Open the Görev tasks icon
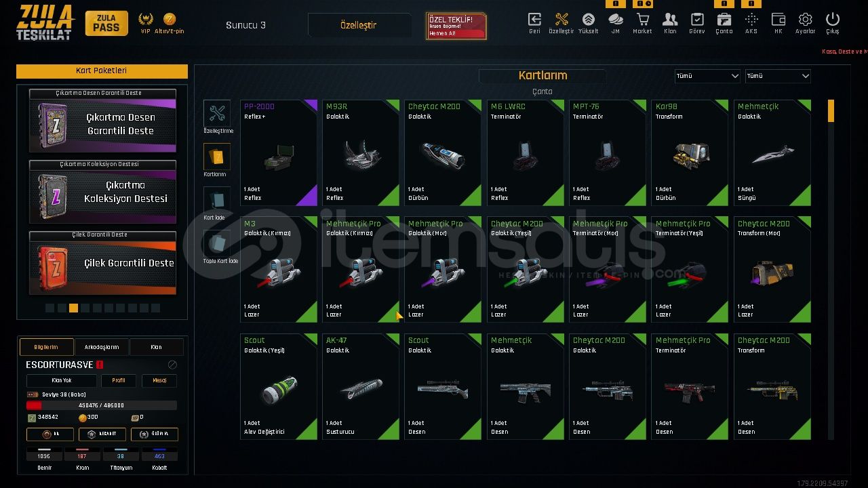 [696, 22]
